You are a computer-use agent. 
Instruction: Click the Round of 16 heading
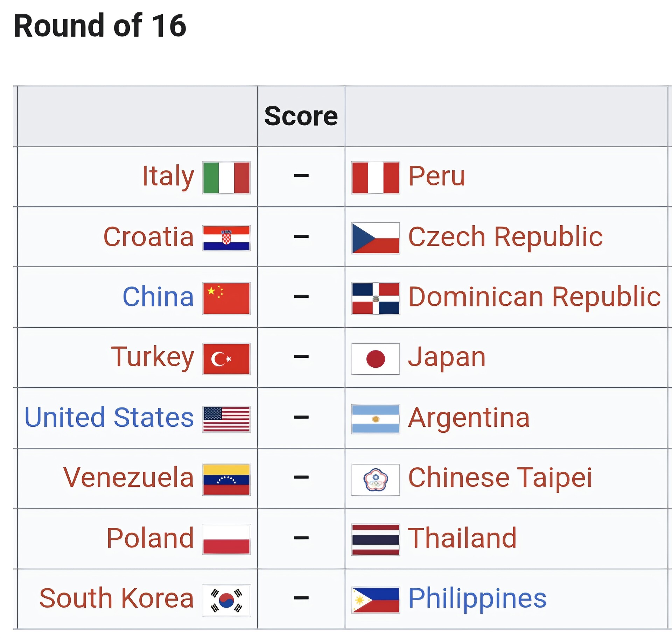(x=100, y=25)
